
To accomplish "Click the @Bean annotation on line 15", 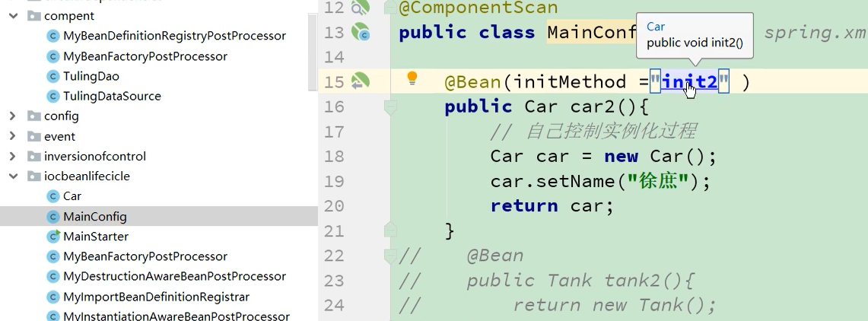I will click(x=472, y=82).
